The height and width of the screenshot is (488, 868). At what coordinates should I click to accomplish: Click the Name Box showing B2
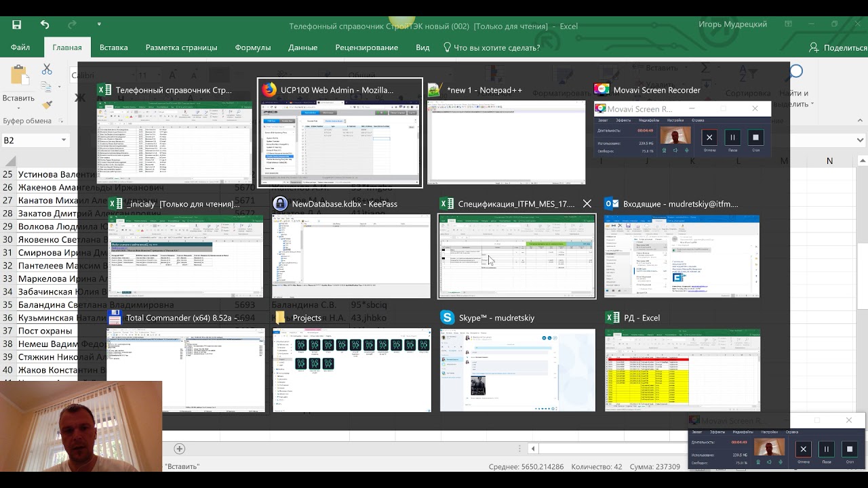click(x=29, y=140)
